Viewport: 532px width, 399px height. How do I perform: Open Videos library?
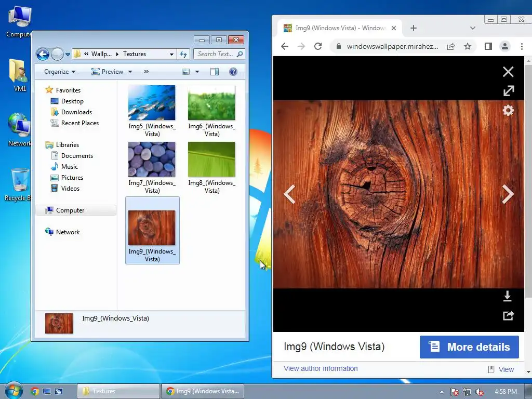click(70, 188)
